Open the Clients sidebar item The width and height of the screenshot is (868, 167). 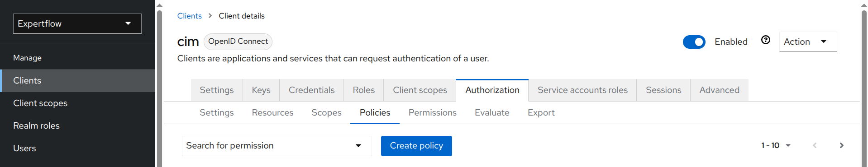[x=77, y=80]
